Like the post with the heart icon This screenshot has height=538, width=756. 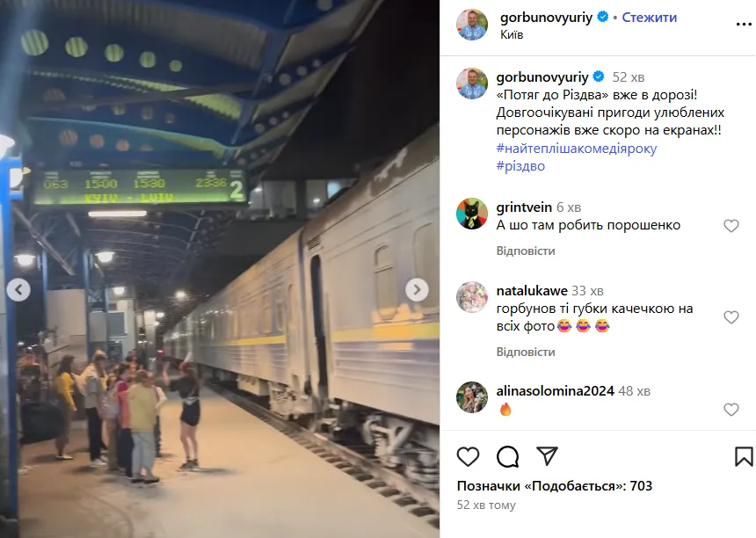(468, 456)
